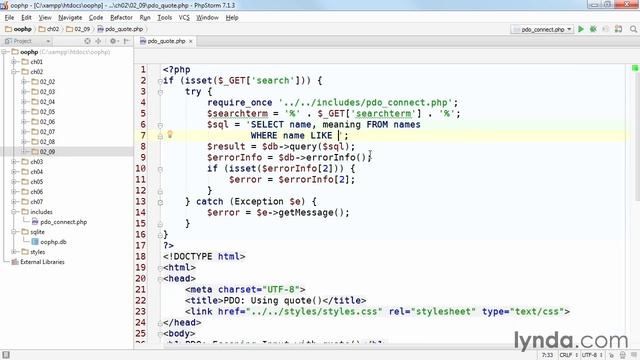Open the Edit menu

point(26,18)
